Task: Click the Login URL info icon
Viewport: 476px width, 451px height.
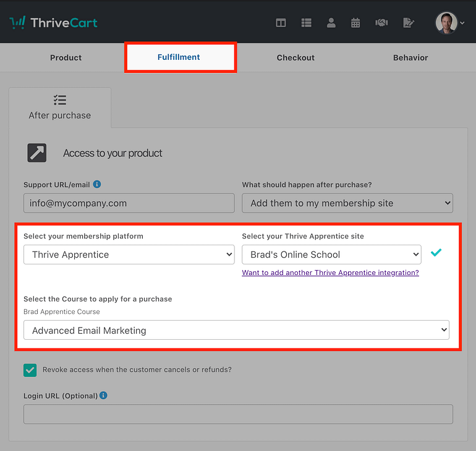Action: [x=103, y=395]
